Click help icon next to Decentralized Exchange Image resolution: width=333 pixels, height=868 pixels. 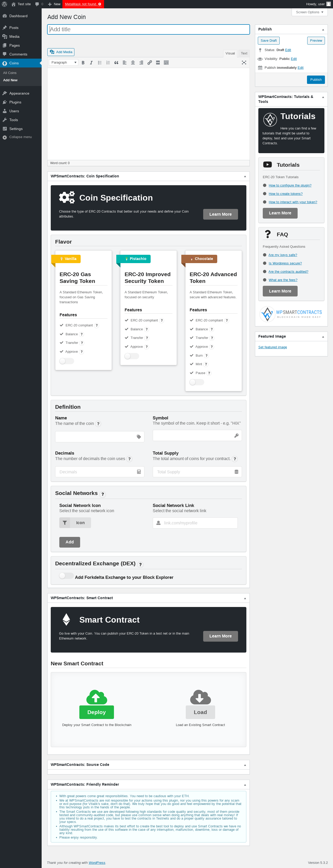(x=140, y=565)
